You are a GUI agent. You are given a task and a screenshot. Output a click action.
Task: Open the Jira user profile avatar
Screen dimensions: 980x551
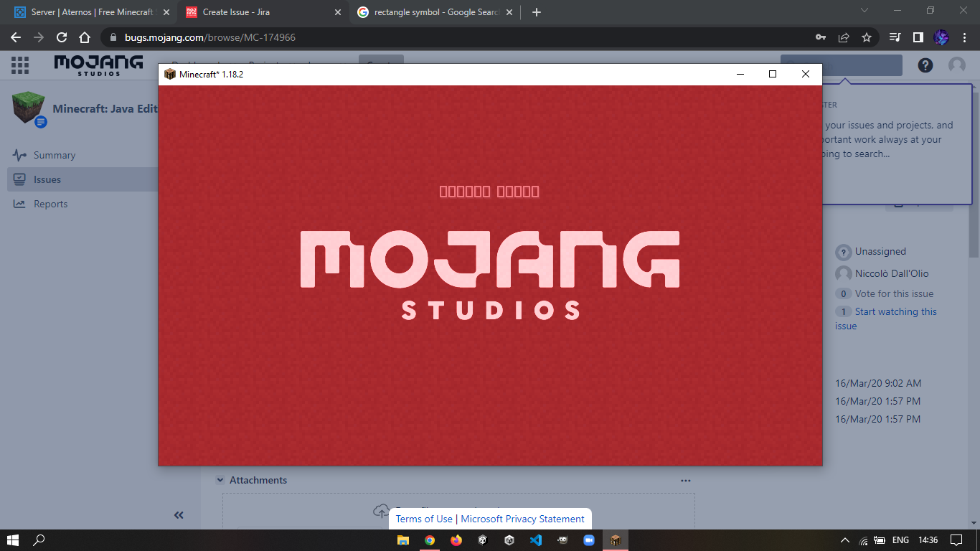(x=957, y=65)
